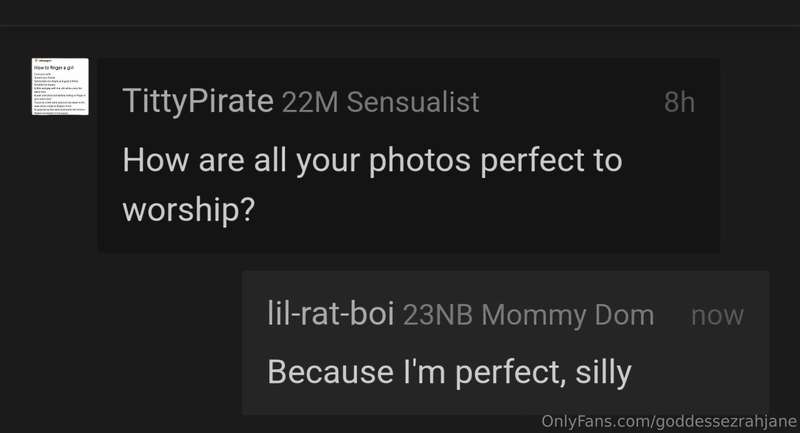Click the dark header bar at top

[x=400, y=12]
